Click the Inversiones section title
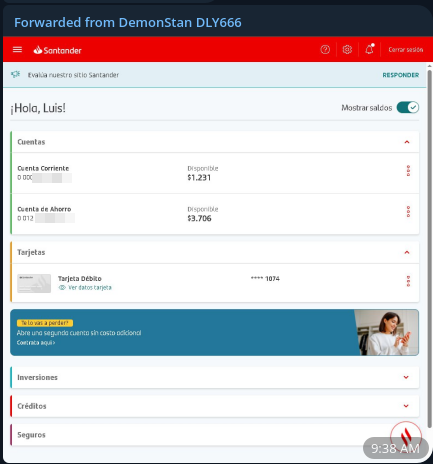 (37, 377)
